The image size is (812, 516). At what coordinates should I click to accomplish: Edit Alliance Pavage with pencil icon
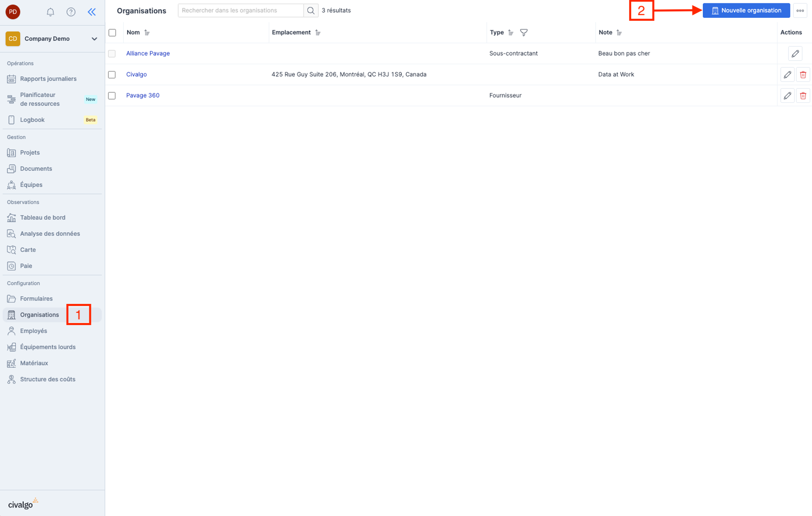point(795,53)
